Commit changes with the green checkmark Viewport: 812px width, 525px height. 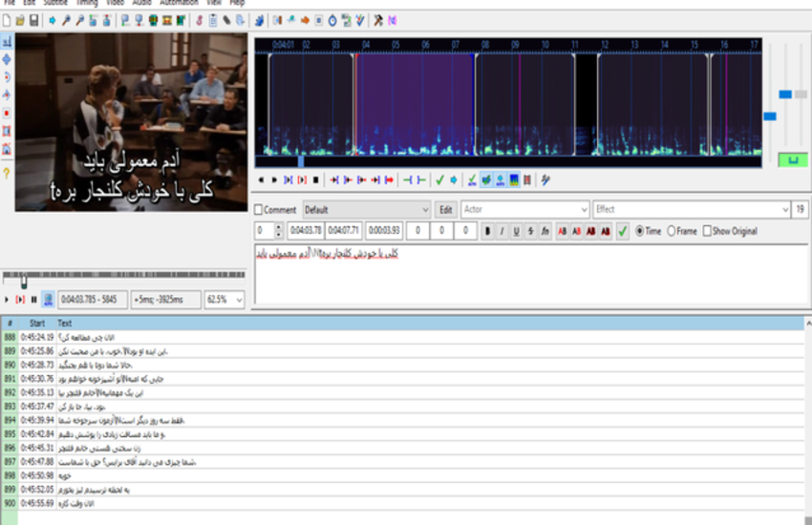pyautogui.click(x=622, y=231)
